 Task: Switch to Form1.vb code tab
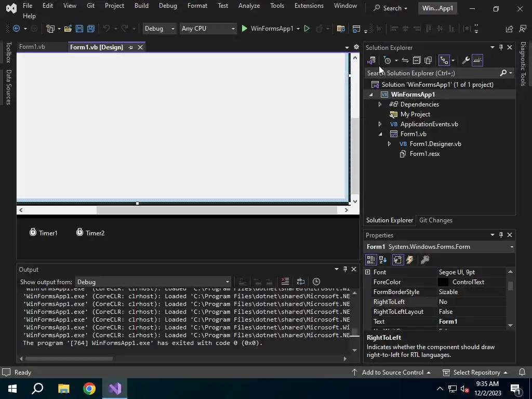[32, 47]
